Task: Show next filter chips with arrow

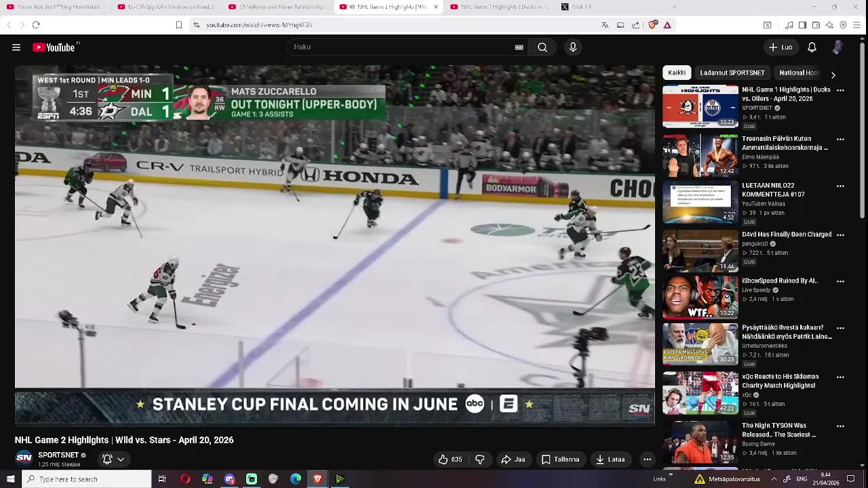Action: pos(833,75)
